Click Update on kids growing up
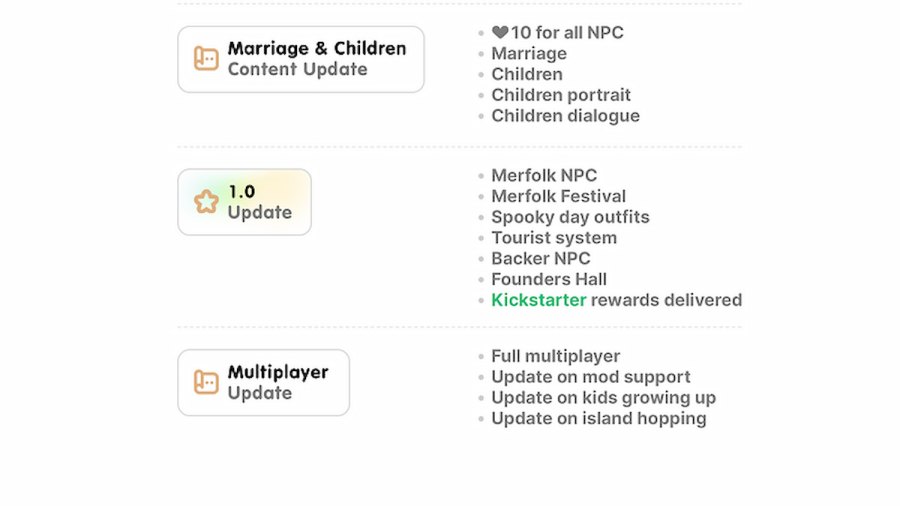The width and height of the screenshot is (900, 506). point(603,398)
